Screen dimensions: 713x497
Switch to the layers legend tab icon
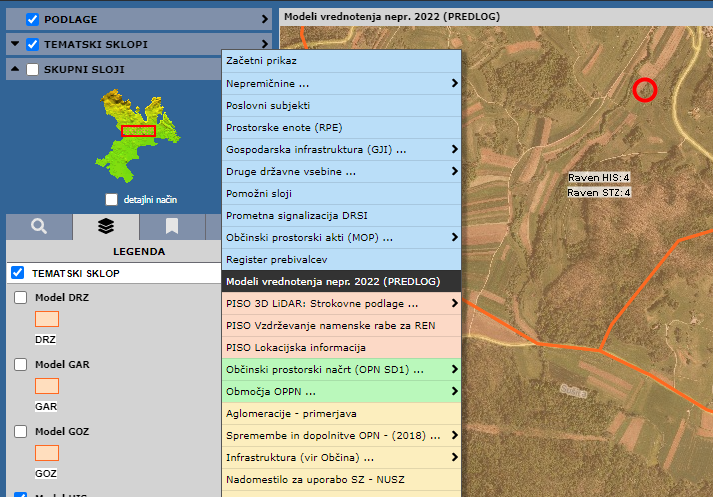[x=105, y=226]
